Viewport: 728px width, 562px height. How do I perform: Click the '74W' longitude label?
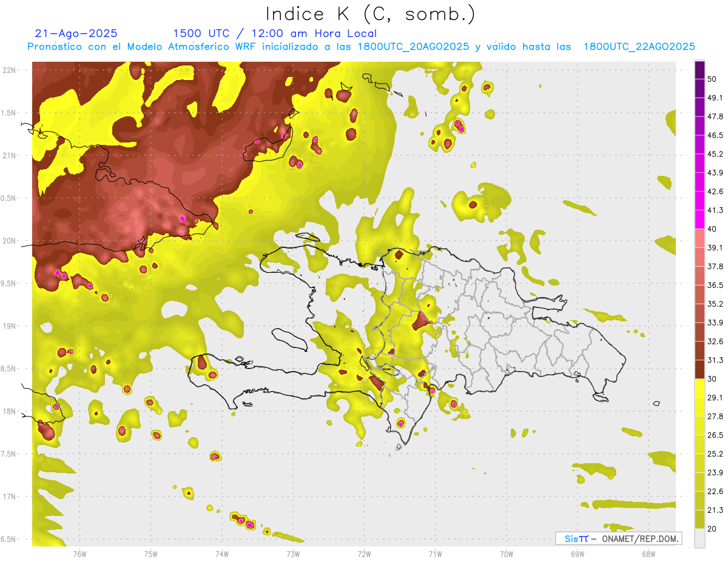click(222, 554)
